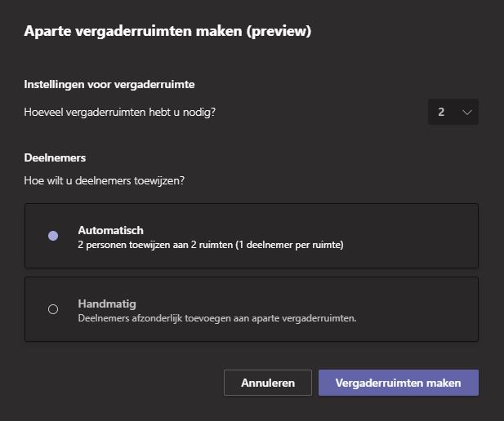Choose the Handmatig option card
This screenshot has height=421, width=504.
252,309
